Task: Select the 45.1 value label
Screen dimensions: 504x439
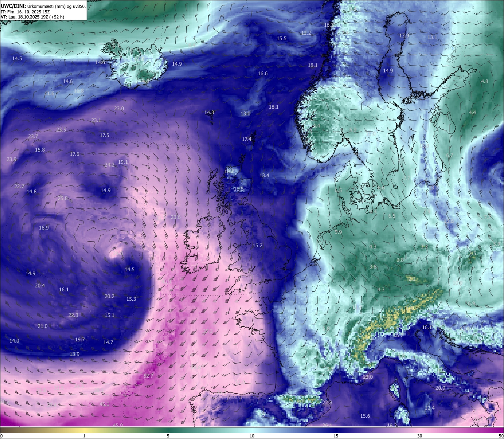Action: [x=105, y=404]
